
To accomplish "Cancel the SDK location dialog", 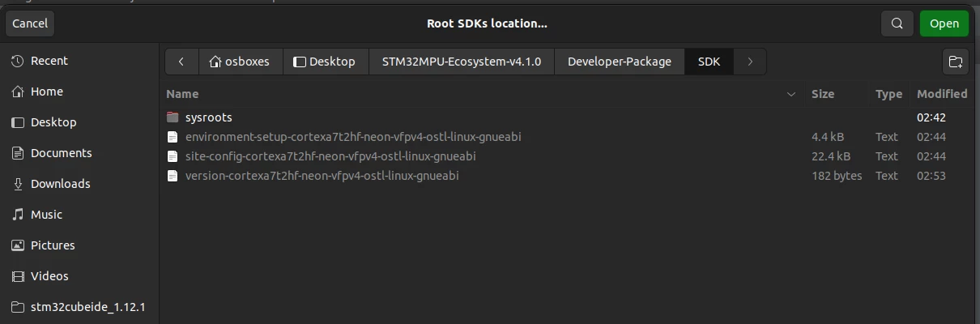I will tap(30, 23).
